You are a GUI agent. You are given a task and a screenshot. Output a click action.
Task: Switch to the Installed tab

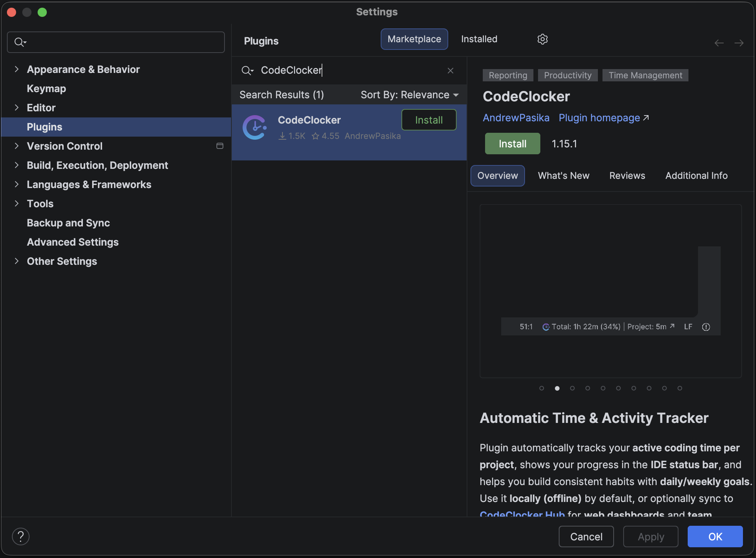point(479,39)
